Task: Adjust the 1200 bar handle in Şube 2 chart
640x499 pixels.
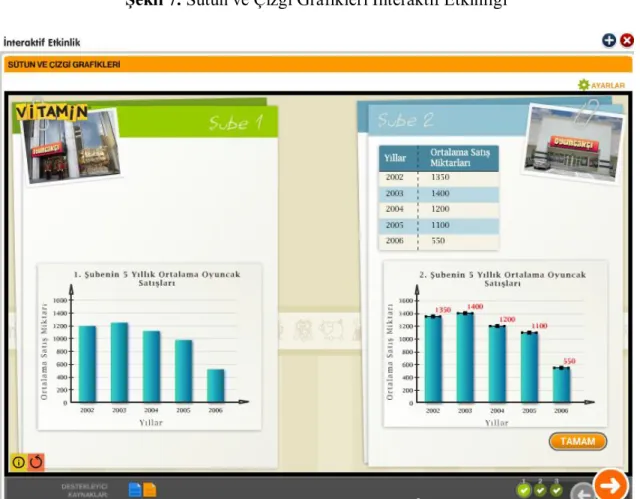Action: click(497, 326)
